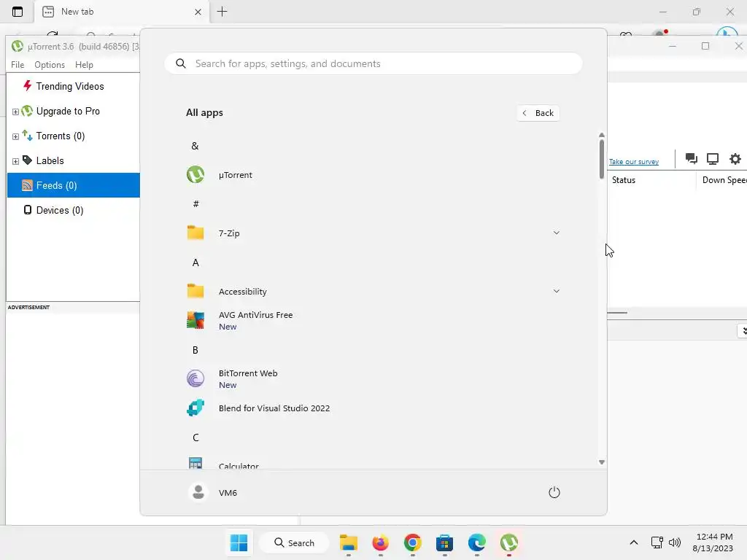Close the New tab browser tab
This screenshot has width=747, height=560.
tap(198, 12)
